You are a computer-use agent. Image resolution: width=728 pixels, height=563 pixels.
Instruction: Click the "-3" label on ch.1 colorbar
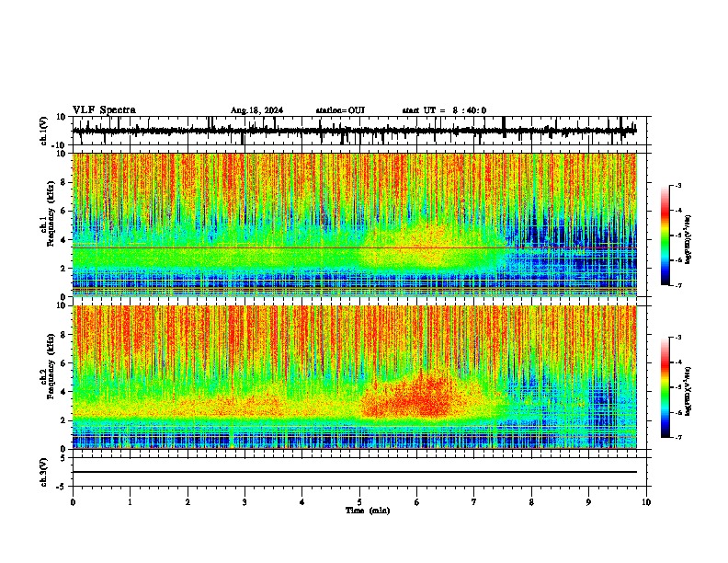[677, 185]
